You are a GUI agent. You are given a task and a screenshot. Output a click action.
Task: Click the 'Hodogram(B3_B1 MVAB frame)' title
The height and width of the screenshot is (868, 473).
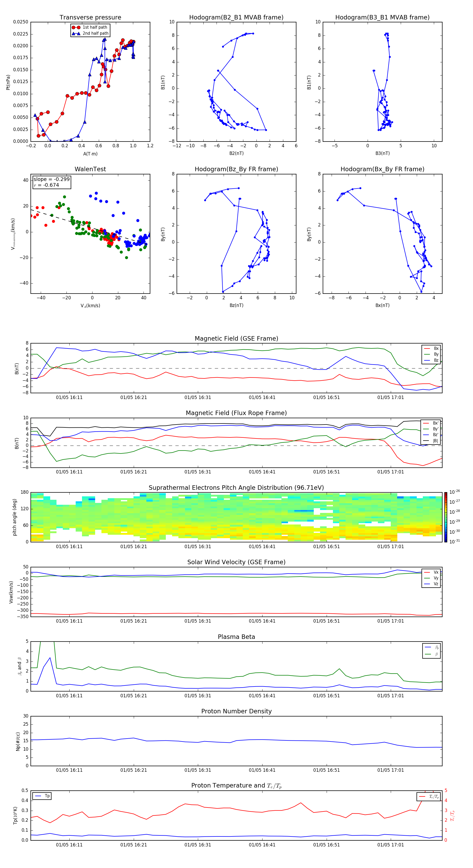(382, 18)
